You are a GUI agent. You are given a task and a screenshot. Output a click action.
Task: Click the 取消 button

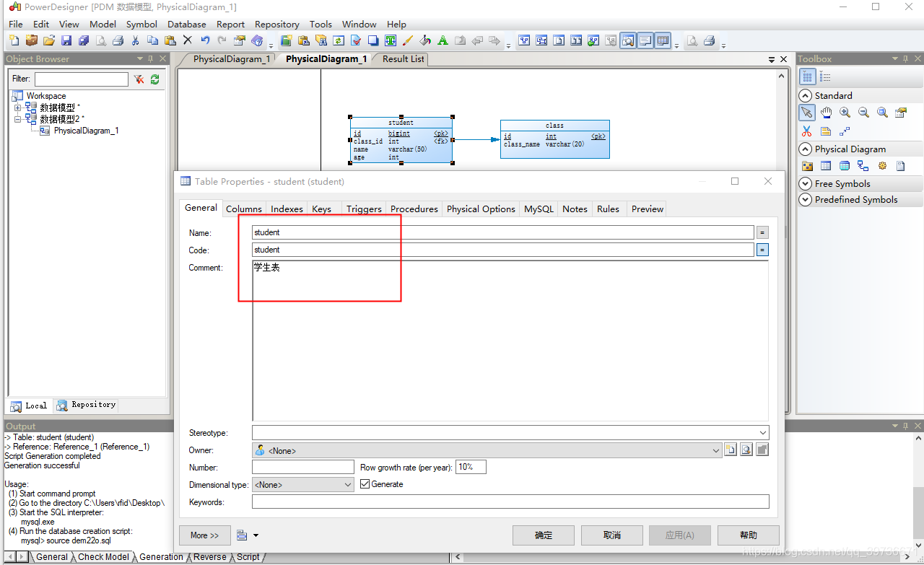(x=611, y=535)
